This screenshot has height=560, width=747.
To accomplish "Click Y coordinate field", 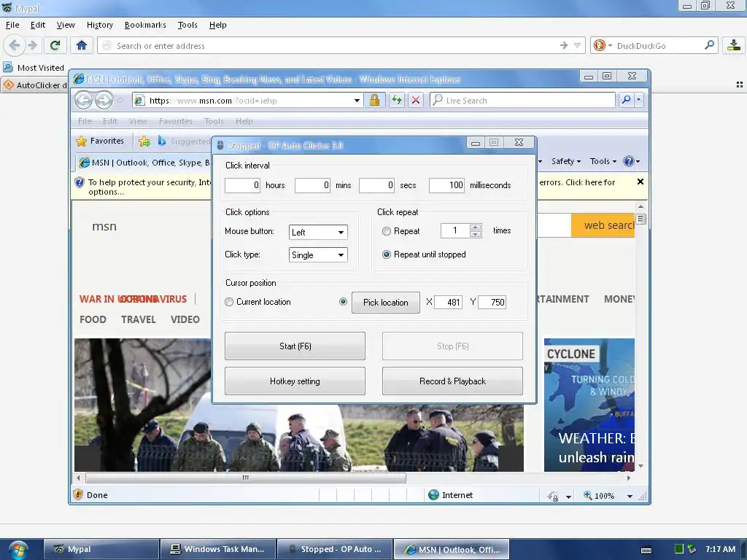I will (x=492, y=302).
